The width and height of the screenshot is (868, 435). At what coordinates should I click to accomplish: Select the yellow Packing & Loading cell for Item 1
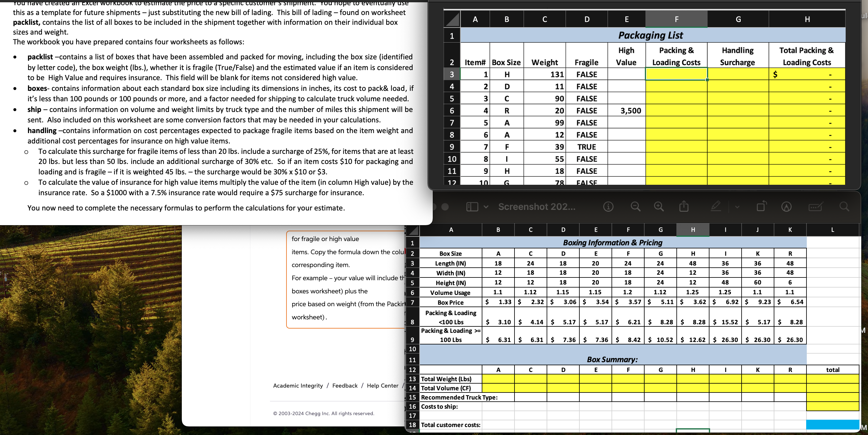pyautogui.click(x=676, y=74)
